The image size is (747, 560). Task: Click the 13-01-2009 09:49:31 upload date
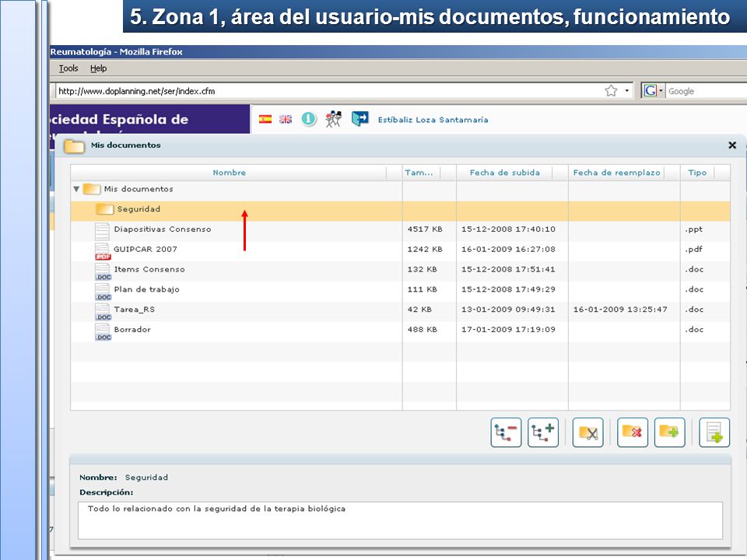click(508, 310)
